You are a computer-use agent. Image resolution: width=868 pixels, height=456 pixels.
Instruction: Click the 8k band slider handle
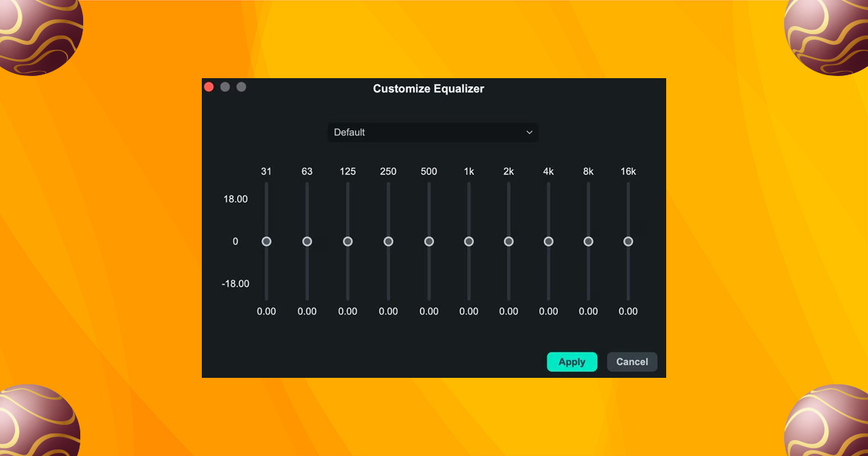588,241
